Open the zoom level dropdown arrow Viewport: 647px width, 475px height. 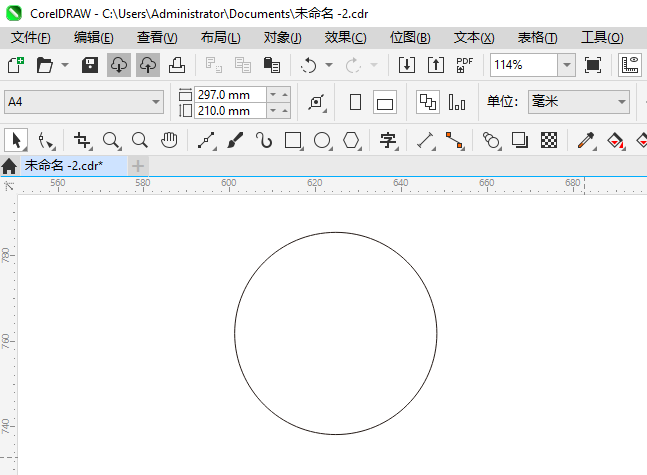click(567, 65)
